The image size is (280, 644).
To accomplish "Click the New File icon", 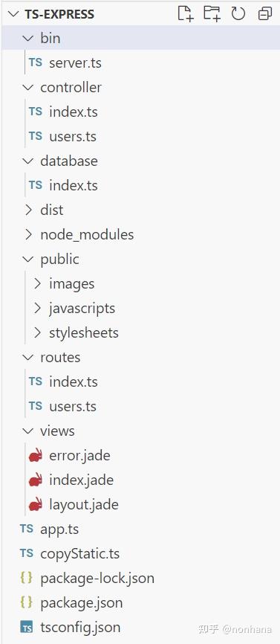I will (x=186, y=13).
